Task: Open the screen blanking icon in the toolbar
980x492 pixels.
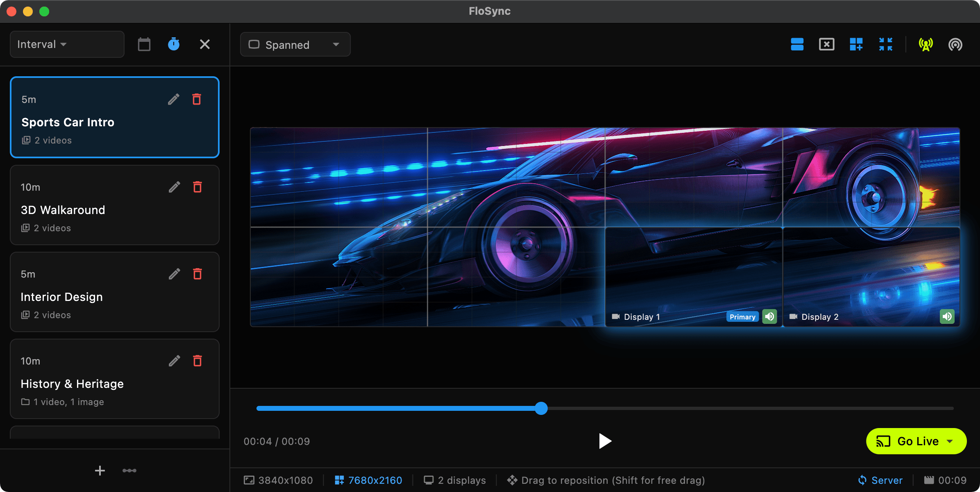Action: [x=826, y=44]
